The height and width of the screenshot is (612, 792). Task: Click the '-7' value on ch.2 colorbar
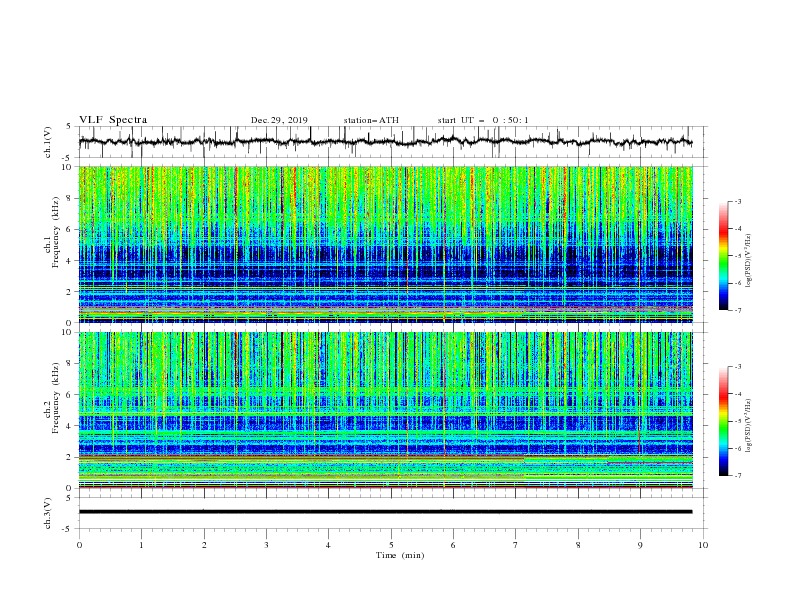point(738,476)
